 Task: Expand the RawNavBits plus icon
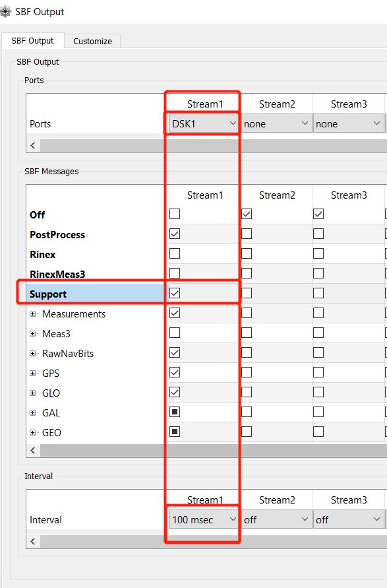pos(33,354)
